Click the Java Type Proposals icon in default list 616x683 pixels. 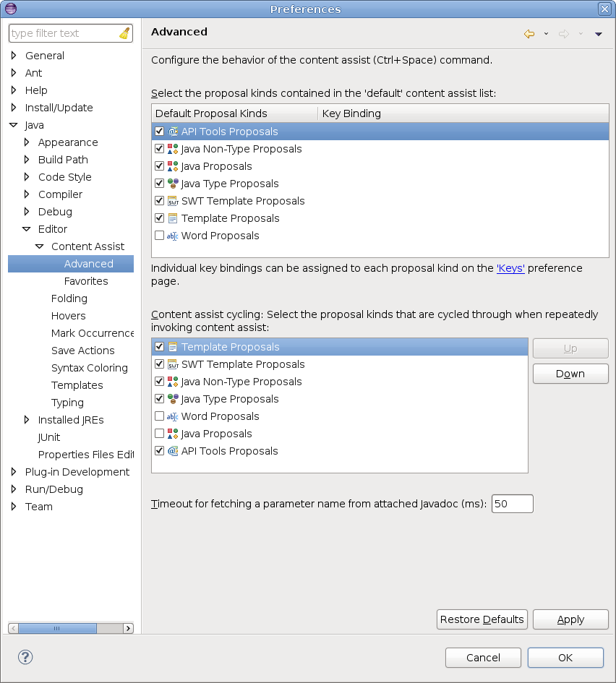point(173,184)
